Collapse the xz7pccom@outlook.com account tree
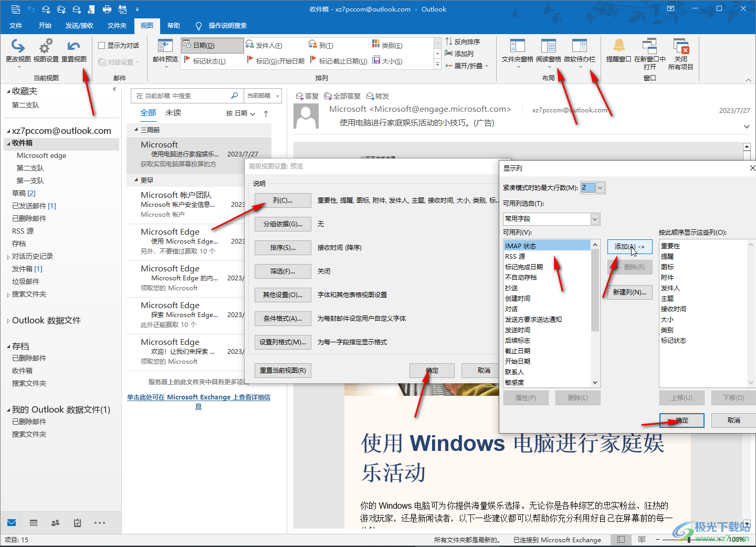756x547 pixels. pos(8,131)
